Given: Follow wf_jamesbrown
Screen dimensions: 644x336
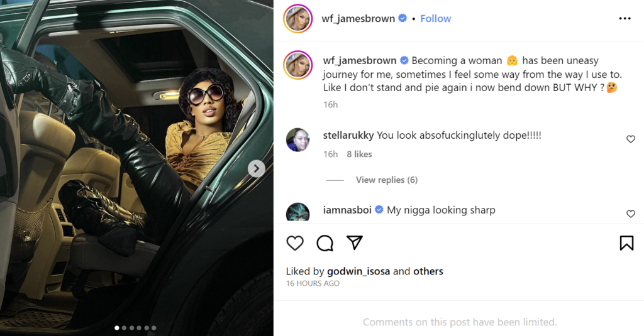Looking at the screenshot, I should pos(436,19).
